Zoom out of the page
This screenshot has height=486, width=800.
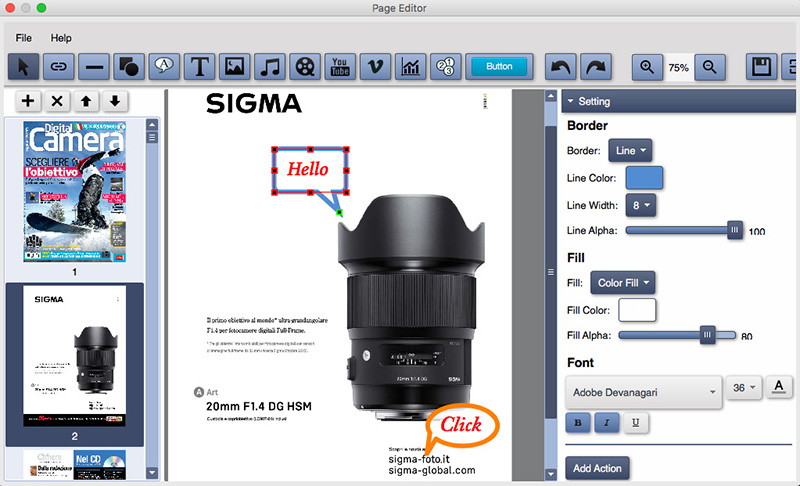click(x=710, y=67)
